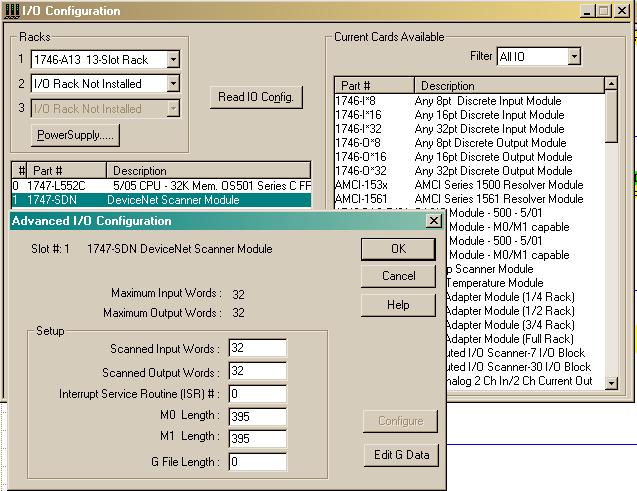Click the Part # header in cards list
This screenshot has width=637, height=491.
[x=374, y=86]
